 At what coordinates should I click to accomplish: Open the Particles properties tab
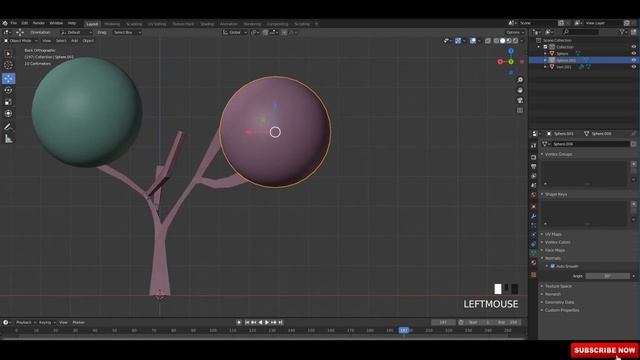point(533,225)
